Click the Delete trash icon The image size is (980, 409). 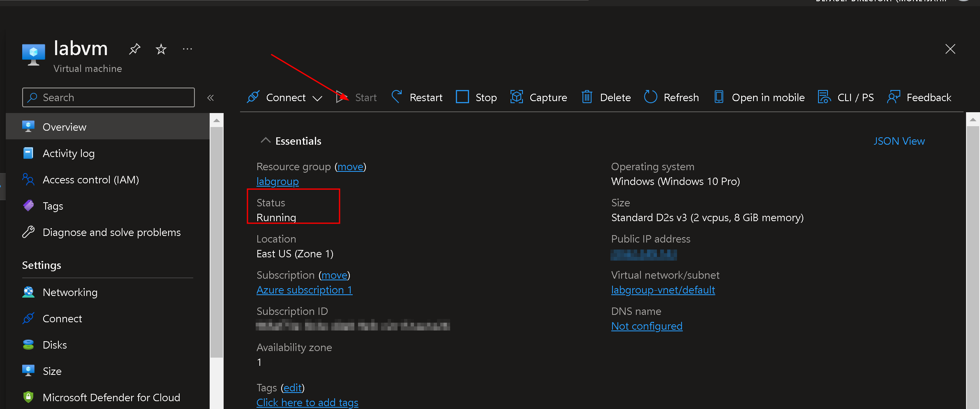pyautogui.click(x=587, y=97)
